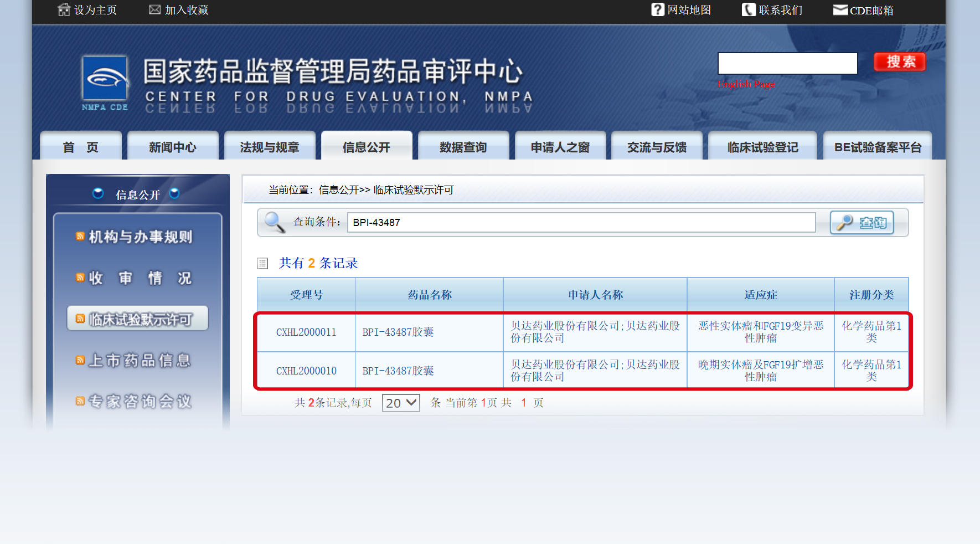Click the 当前位置 breadcrumb text

pos(361,190)
